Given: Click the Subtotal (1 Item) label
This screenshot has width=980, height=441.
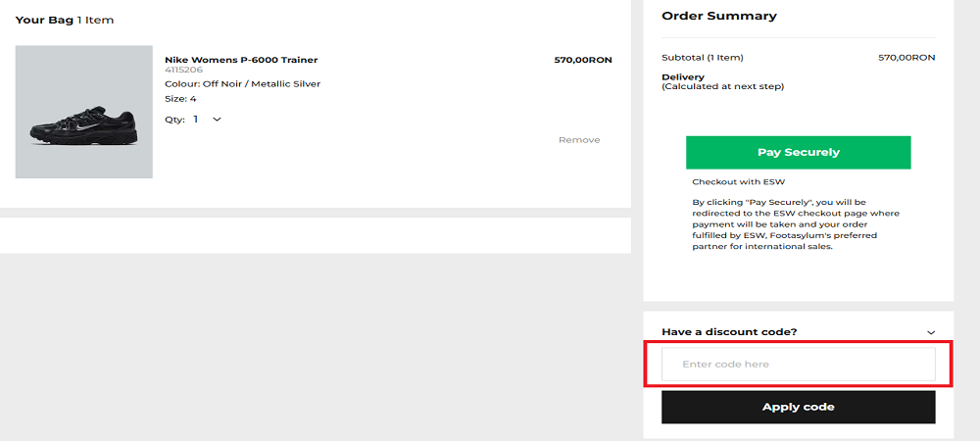Looking at the screenshot, I should pos(703,58).
